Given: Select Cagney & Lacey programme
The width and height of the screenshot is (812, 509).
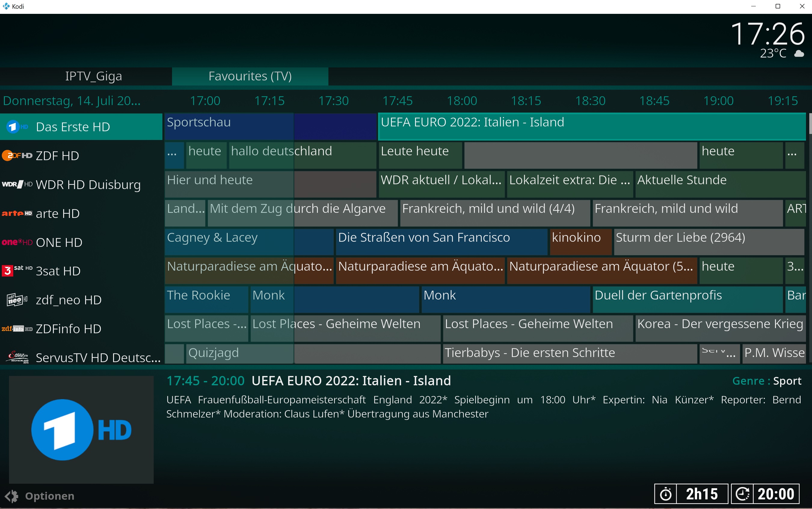Looking at the screenshot, I should click(249, 242).
